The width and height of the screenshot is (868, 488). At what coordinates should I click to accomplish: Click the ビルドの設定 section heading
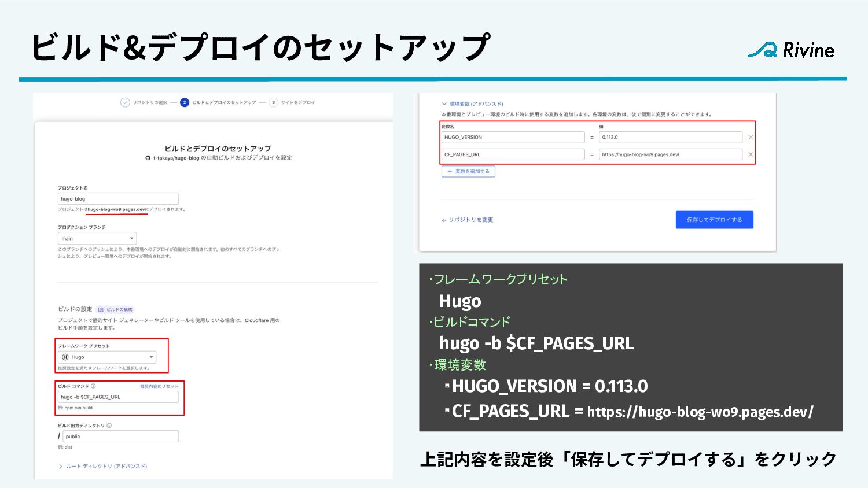point(75,309)
